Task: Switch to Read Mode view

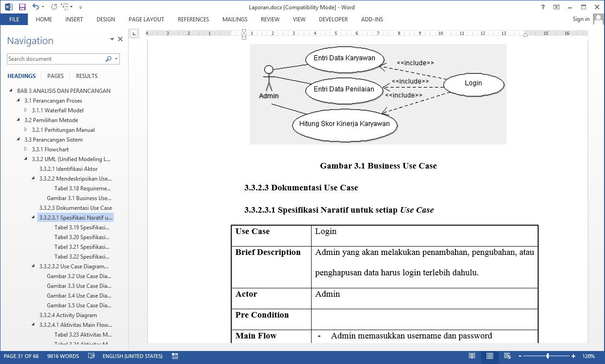Action: coord(472,356)
